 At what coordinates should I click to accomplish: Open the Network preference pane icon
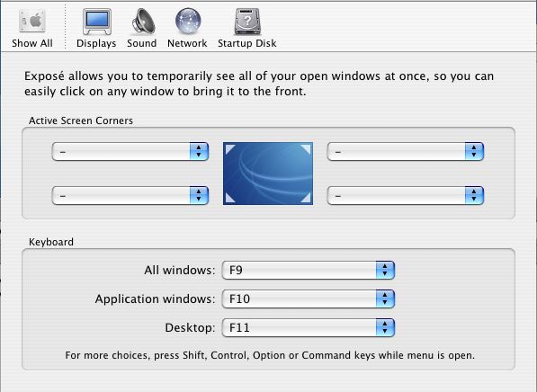188,22
